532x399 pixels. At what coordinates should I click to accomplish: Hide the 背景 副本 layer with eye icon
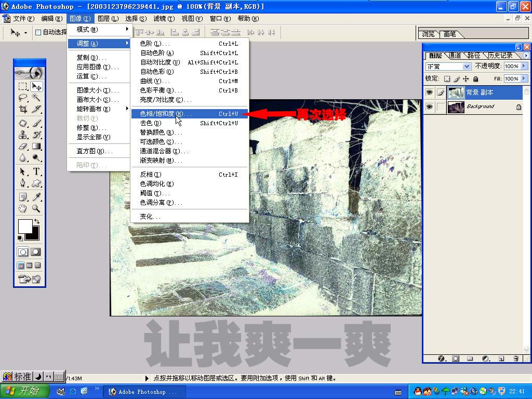[x=429, y=92]
